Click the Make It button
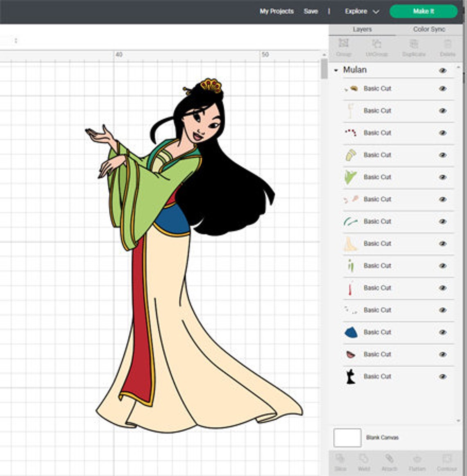The image size is (467, 476). (424, 11)
